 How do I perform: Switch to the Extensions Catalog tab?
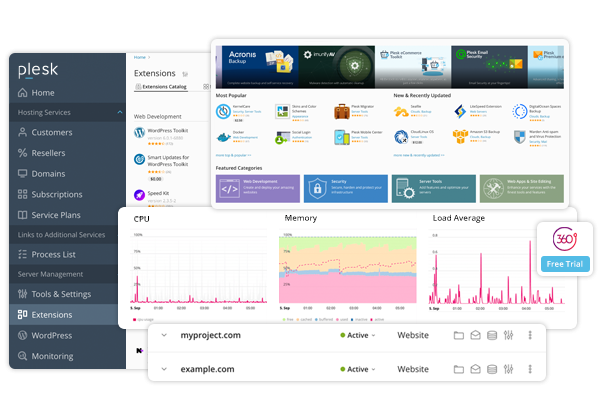pyautogui.click(x=162, y=88)
